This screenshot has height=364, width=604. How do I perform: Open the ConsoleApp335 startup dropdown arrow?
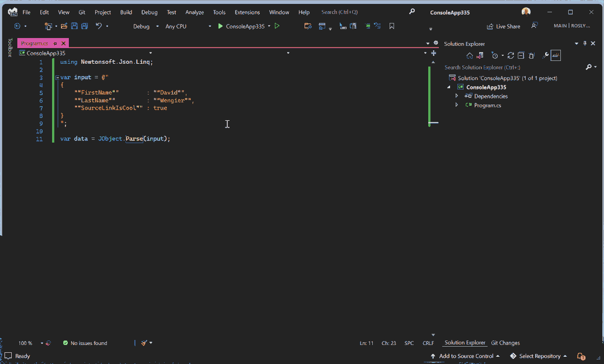pos(269,26)
